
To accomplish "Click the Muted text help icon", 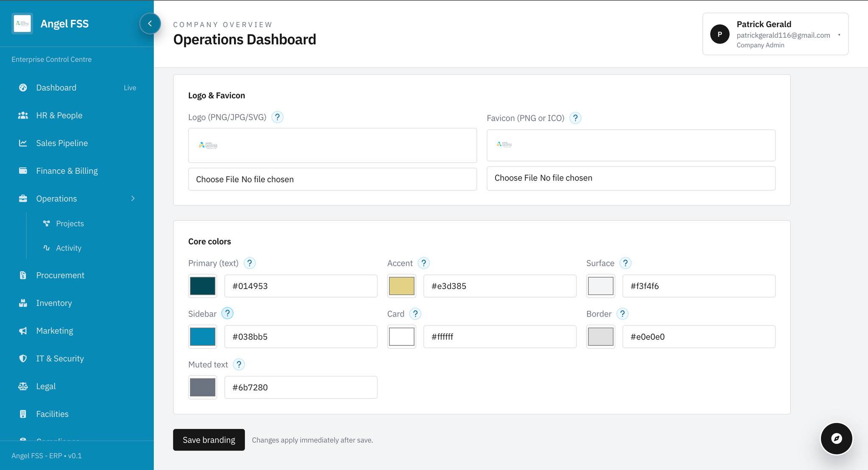I will click(239, 364).
